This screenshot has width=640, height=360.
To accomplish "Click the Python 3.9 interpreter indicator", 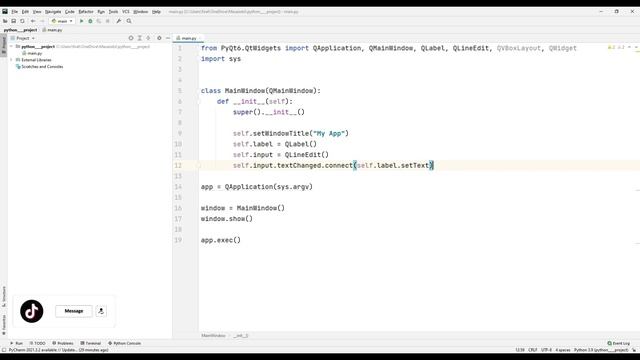I will pos(601,350).
